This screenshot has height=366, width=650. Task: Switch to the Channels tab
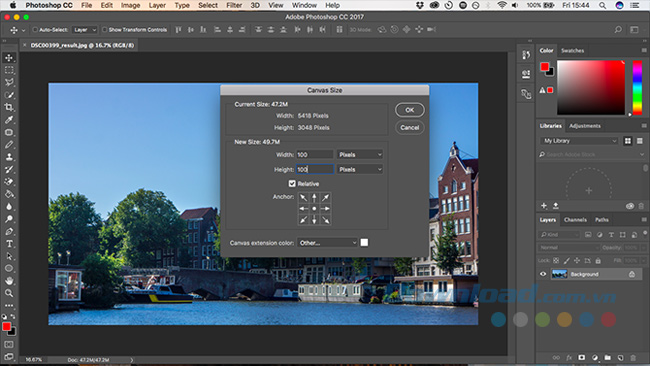coord(575,220)
